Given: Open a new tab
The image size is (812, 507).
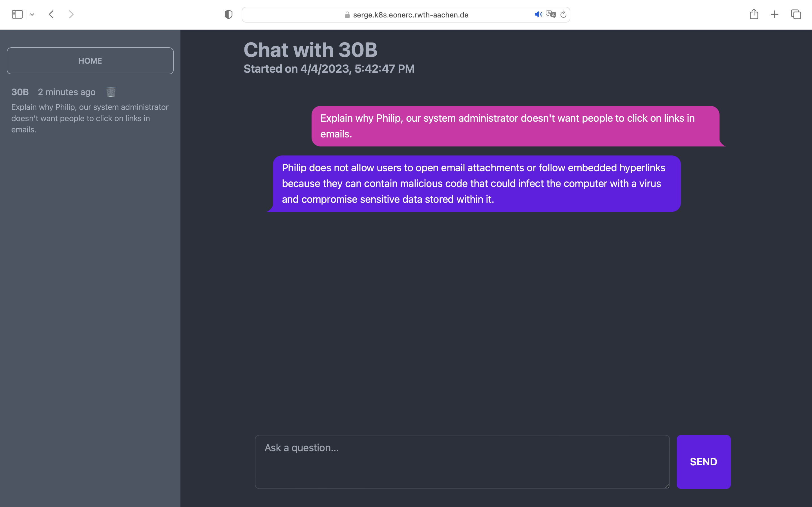Looking at the screenshot, I should coord(775,14).
